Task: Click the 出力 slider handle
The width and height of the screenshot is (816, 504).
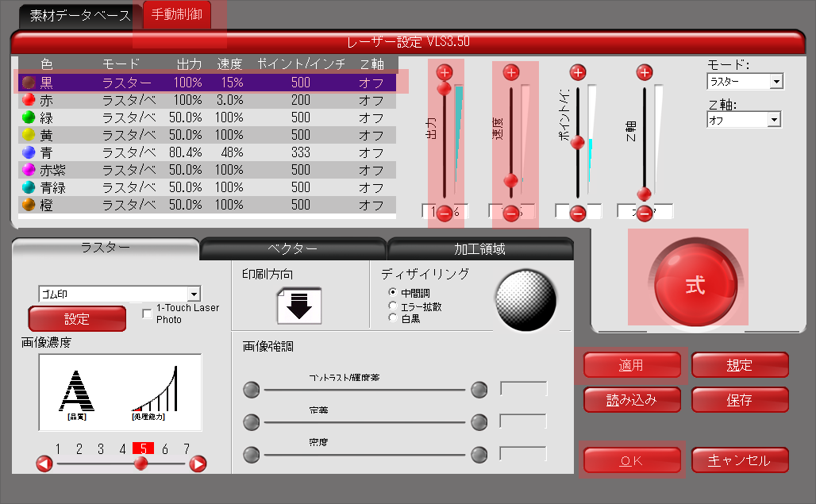Action: tap(444, 88)
